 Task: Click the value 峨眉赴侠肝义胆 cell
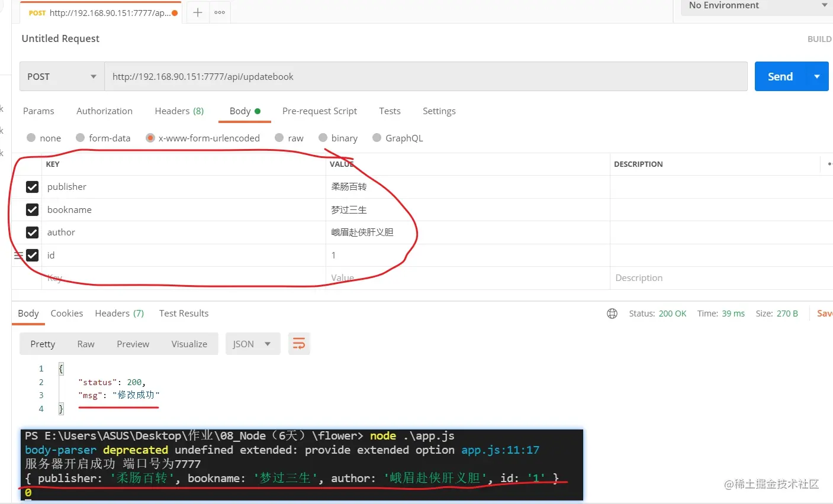coord(468,232)
